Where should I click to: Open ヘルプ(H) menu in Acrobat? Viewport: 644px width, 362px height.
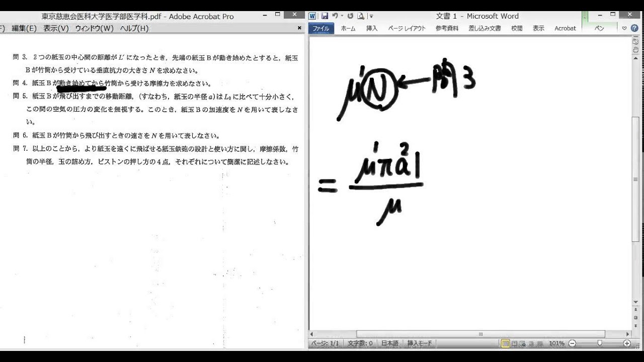[134, 28]
